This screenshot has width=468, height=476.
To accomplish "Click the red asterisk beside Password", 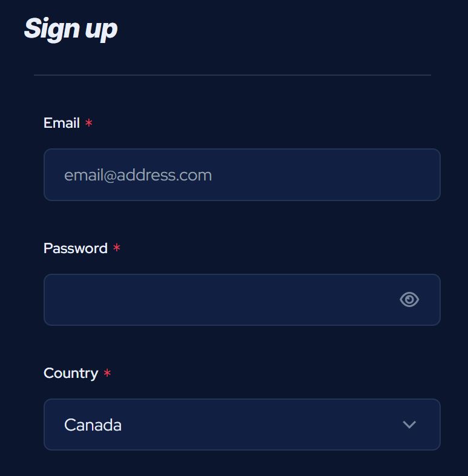I will 116,248.
